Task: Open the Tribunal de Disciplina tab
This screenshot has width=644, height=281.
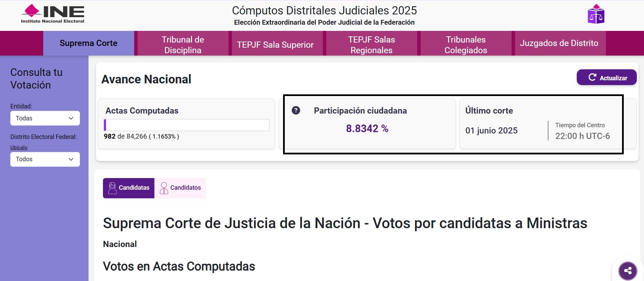Action: point(183,45)
